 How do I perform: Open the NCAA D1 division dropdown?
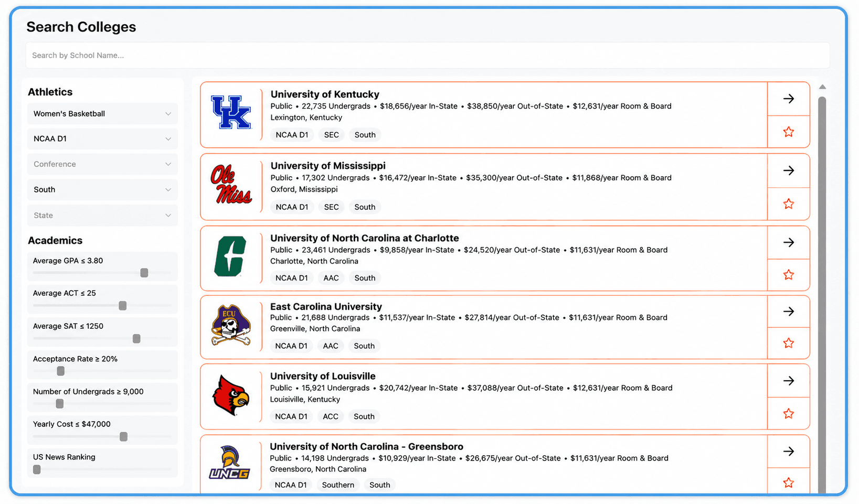[102, 139]
